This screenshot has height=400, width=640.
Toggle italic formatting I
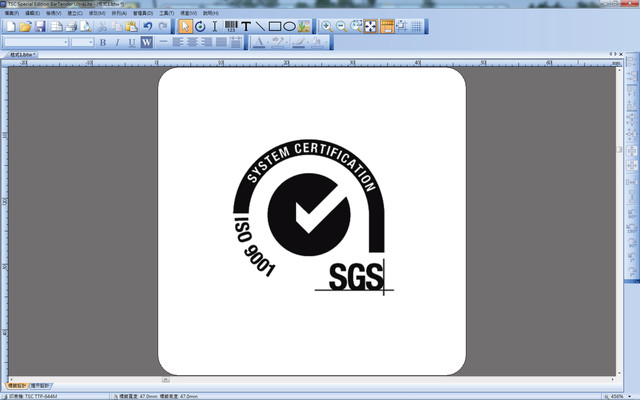117,42
